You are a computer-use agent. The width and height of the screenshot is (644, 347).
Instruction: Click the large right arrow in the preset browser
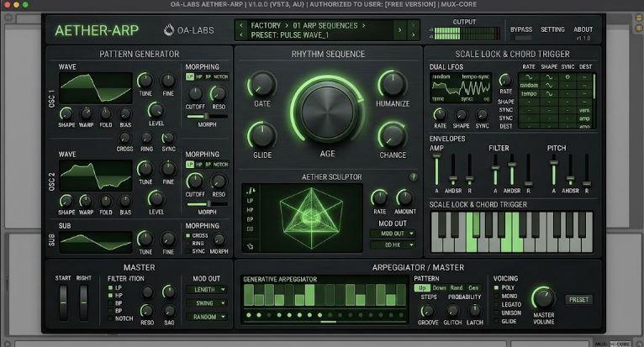coord(399,30)
